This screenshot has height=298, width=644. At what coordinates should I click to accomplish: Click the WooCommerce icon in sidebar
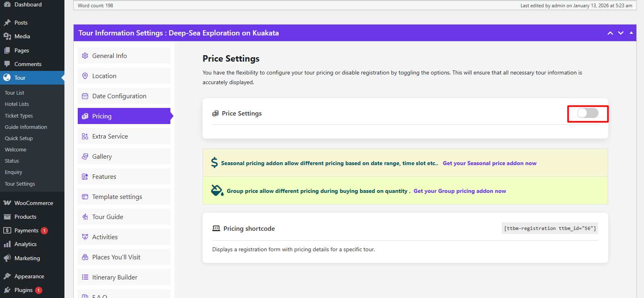coord(7,203)
